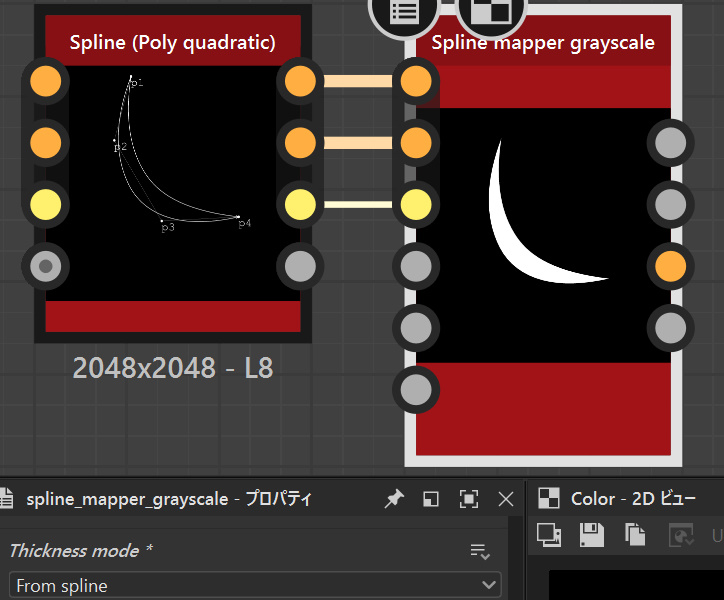
Task: Select the Spline (Poly quadratic) node title
Action: [172, 42]
